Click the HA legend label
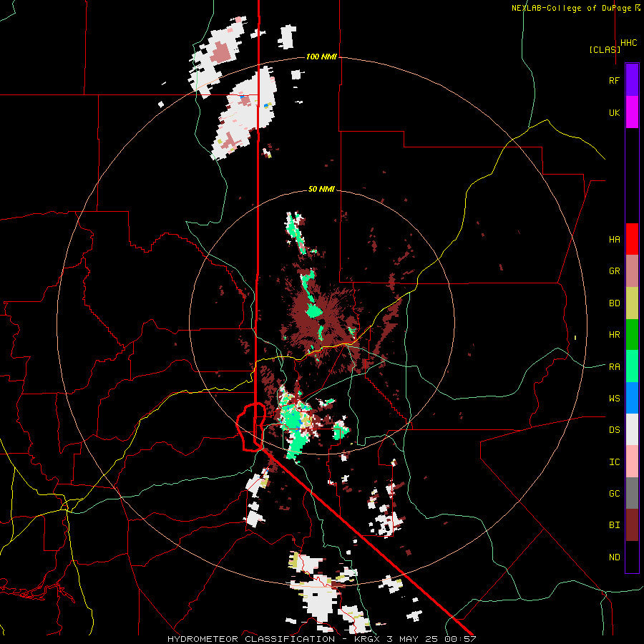Viewport: 644px width, 644px height. 614,239
